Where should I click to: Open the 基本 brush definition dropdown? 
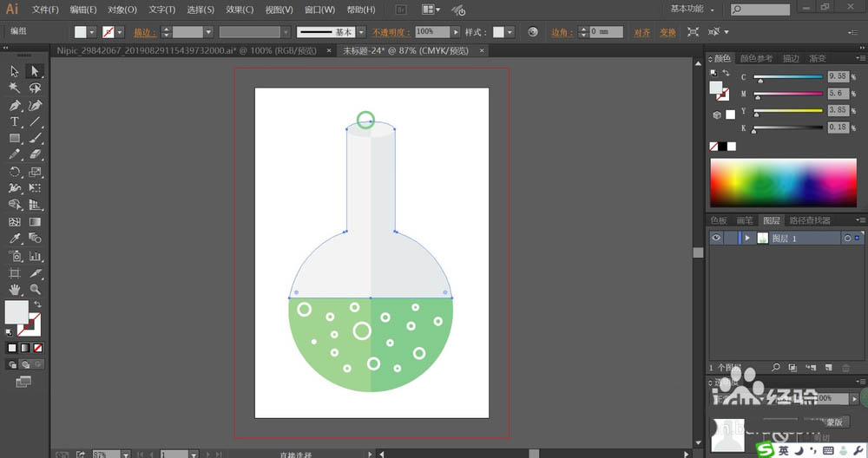coord(361,32)
